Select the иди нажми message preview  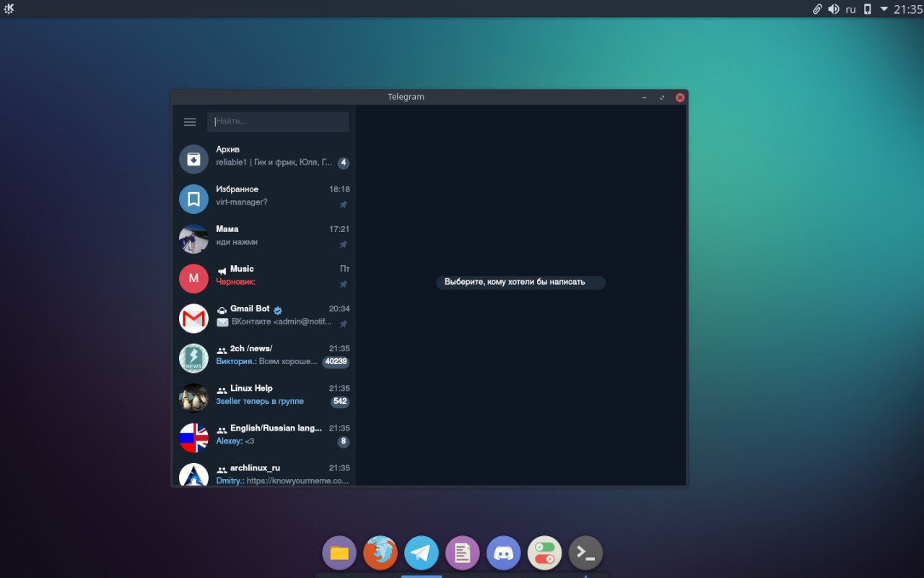tap(237, 242)
